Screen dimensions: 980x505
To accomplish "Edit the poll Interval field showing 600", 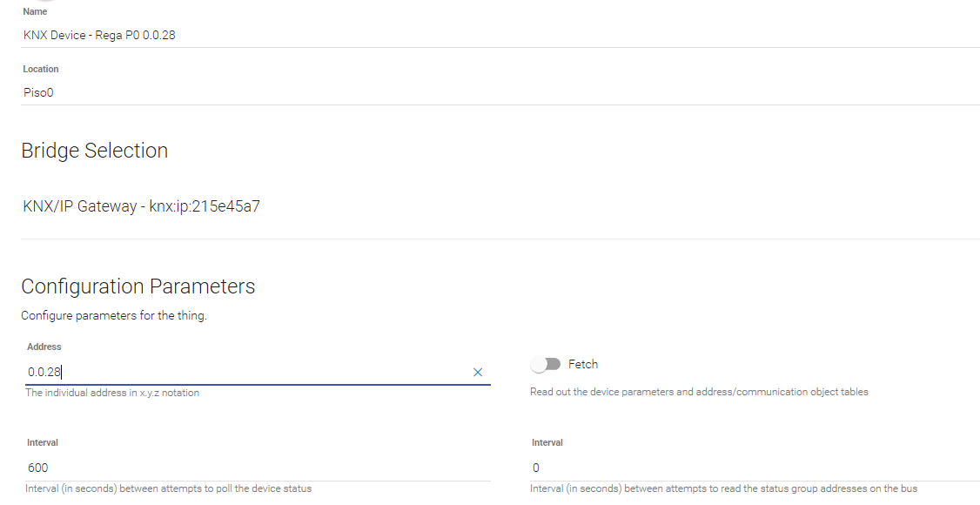I will click(x=258, y=468).
